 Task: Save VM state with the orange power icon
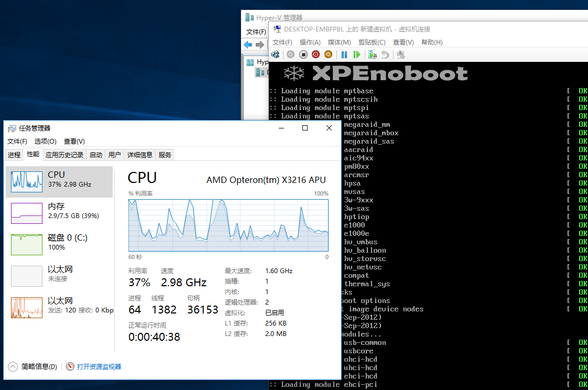click(x=328, y=55)
